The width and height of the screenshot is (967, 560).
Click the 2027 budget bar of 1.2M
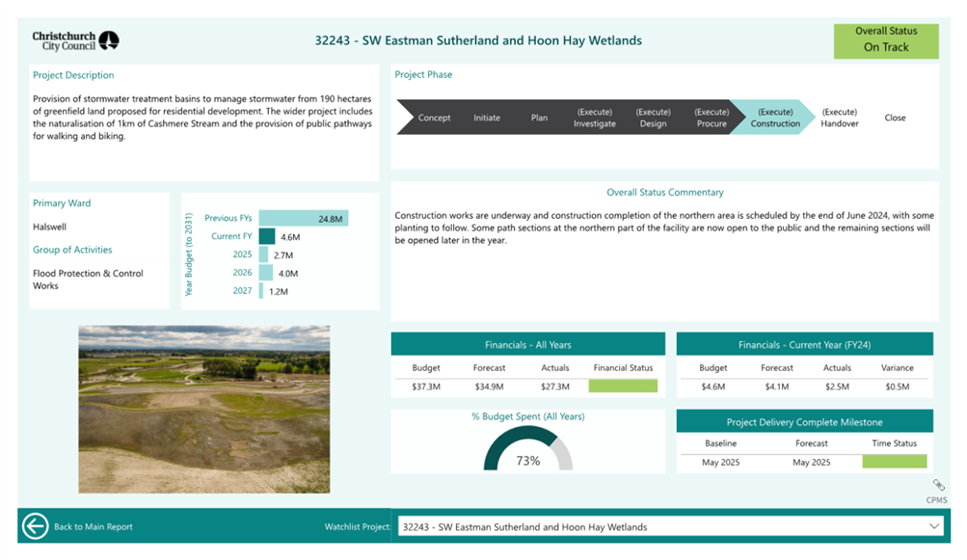click(261, 290)
